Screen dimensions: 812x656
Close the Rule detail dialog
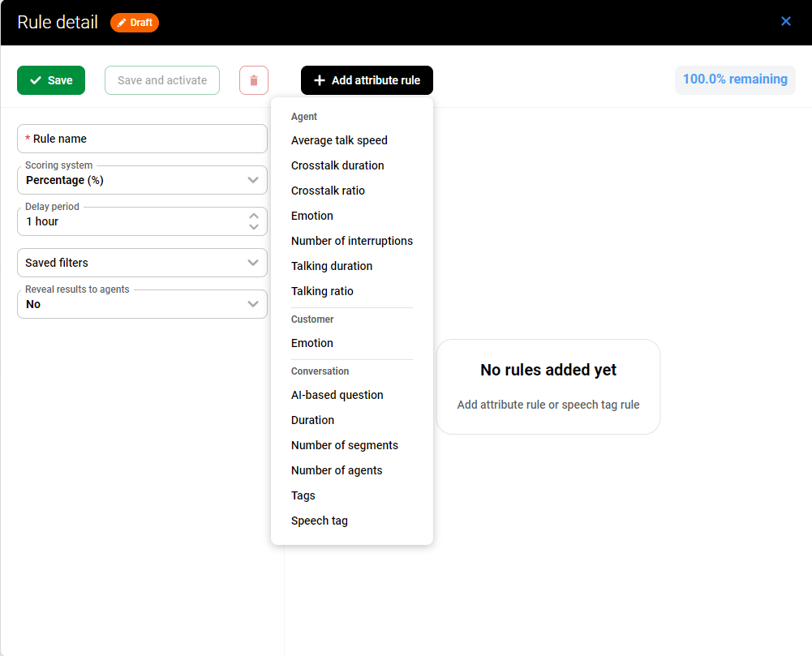(x=785, y=21)
